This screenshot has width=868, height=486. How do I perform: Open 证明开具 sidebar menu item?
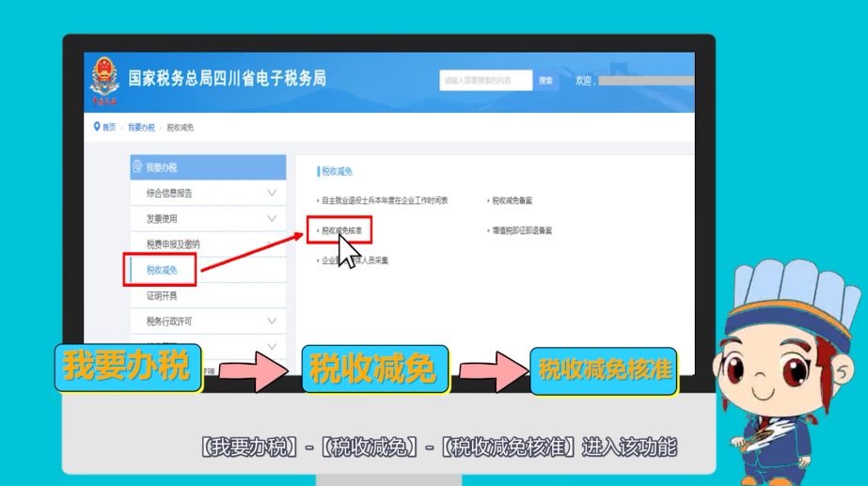pyautogui.click(x=208, y=295)
